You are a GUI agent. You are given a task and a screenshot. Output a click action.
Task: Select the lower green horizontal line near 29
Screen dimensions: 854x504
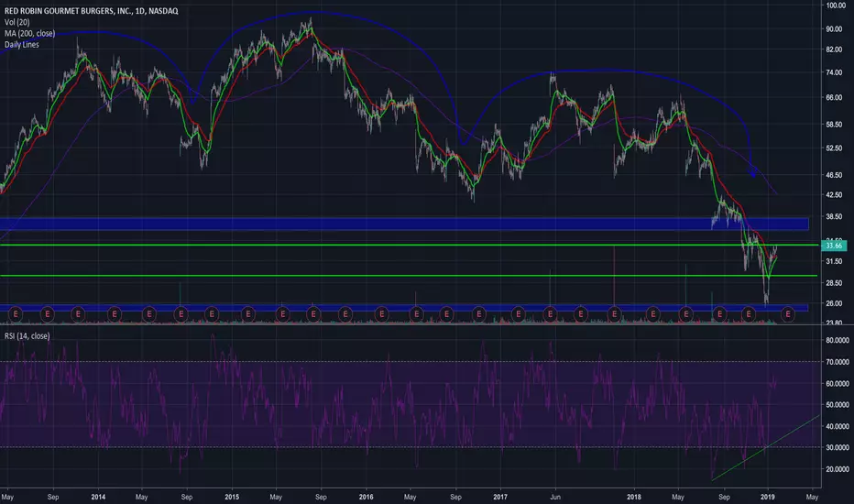409,276
